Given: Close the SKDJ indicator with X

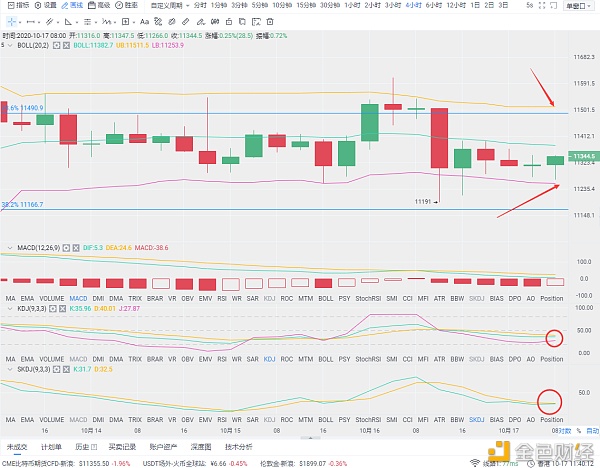Looking at the screenshot, I should coord(66,369).
